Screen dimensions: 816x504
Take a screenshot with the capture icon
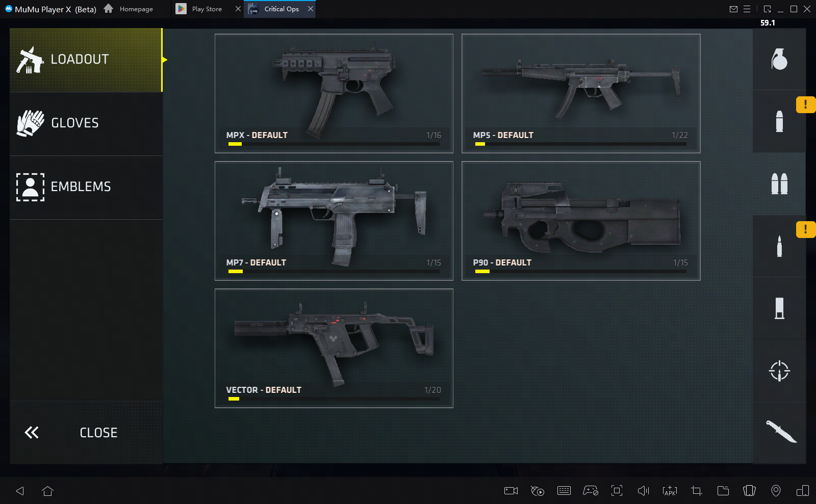click(x=617, y=491)
